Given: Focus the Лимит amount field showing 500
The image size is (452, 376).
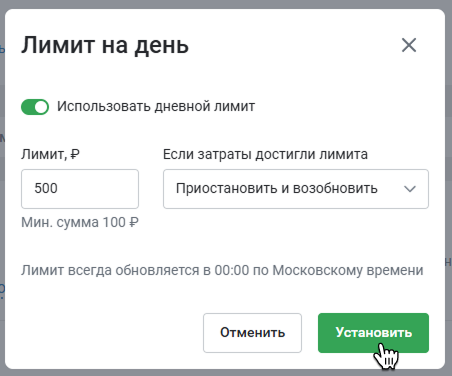Looking at the screenshot, I should pos(80,189).
